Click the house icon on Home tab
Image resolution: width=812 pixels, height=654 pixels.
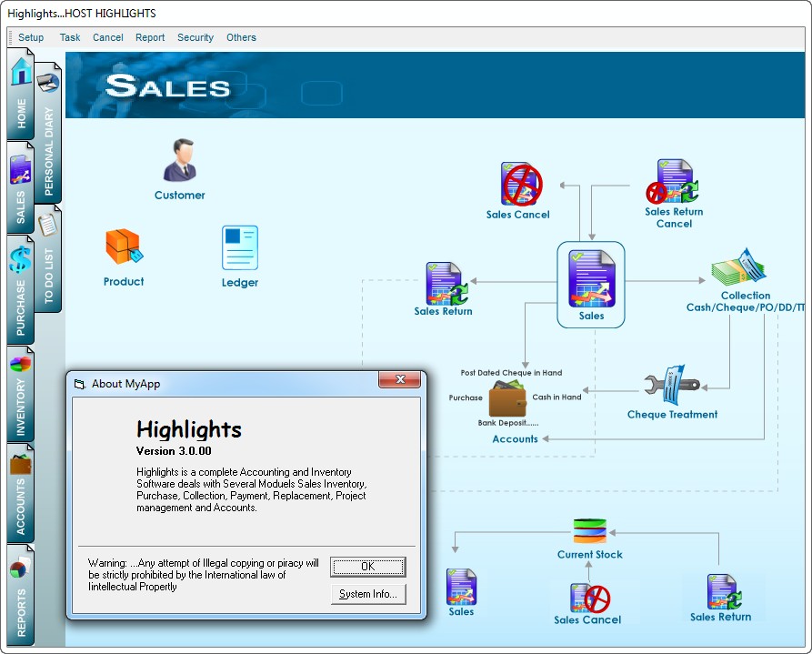pos(21,71)
